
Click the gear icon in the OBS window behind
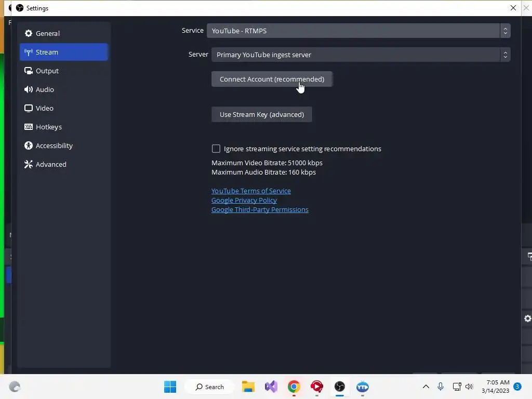[528, 318]
